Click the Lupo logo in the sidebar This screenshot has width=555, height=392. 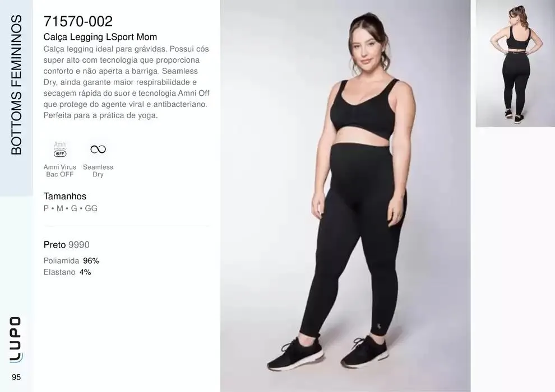click(x=16, y=339)
